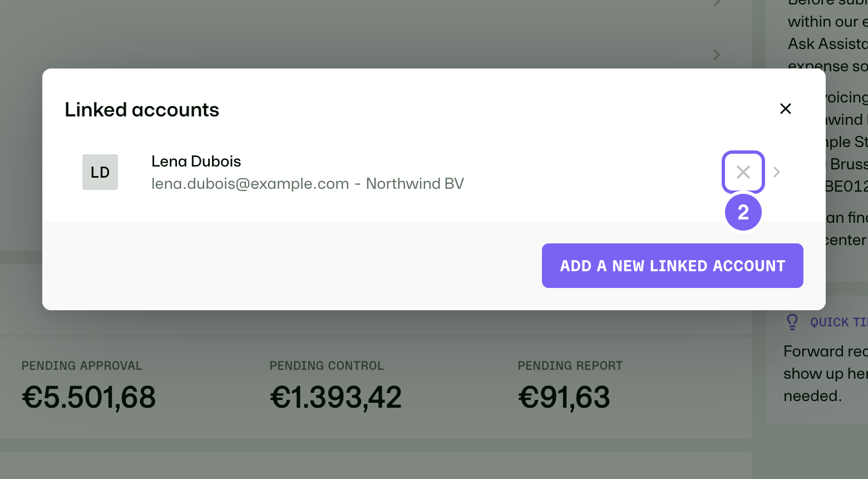Expand the partially visible chevron at the top edge

[x=717, y=3]
